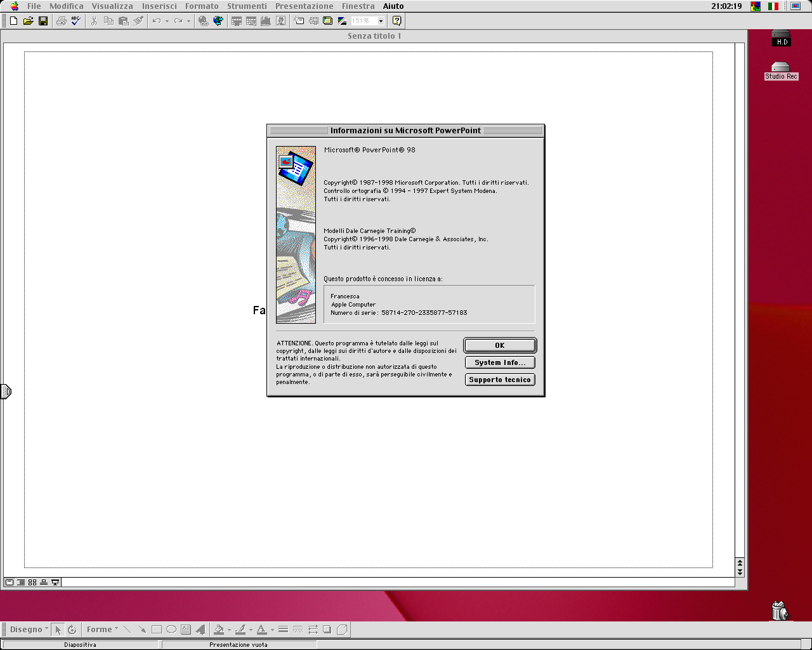Screen dimensions: 812x650
Task: Click the System Info... button
Action: [500, 362]
